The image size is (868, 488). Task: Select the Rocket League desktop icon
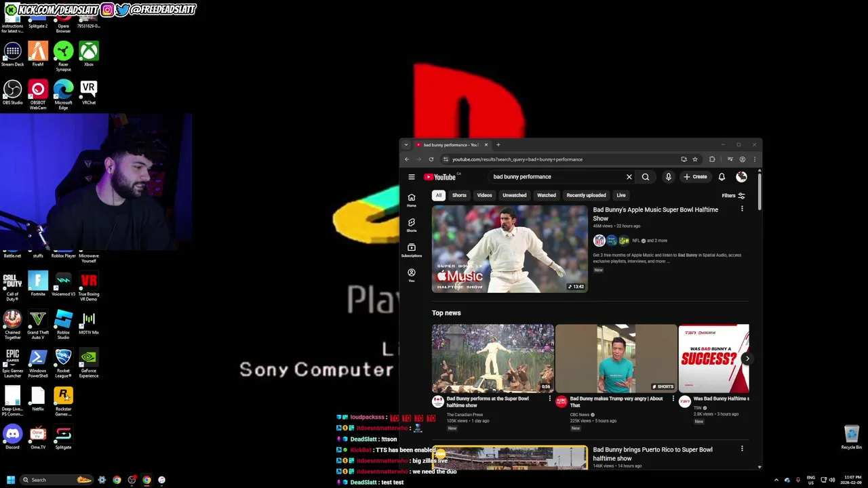(x=63, y=363)
